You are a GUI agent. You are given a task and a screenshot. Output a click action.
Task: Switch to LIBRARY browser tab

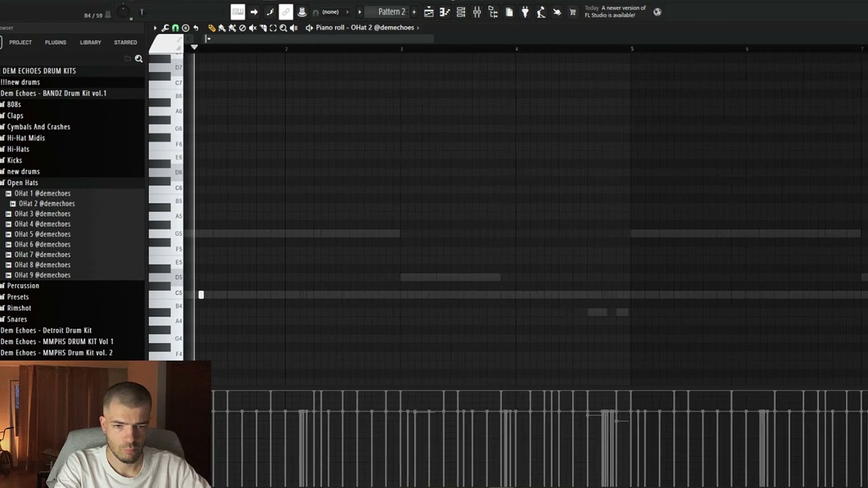point(90,42)
